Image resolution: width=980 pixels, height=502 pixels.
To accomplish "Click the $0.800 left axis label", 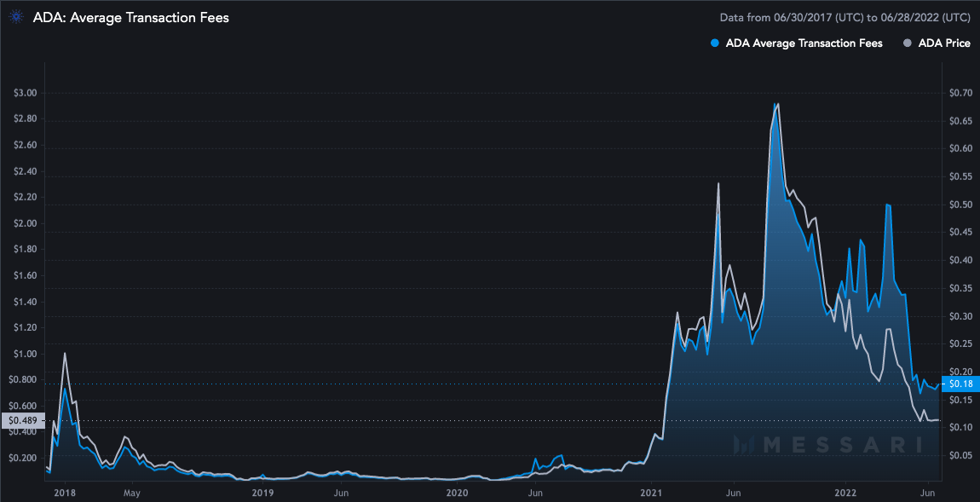I will (22, 380).
